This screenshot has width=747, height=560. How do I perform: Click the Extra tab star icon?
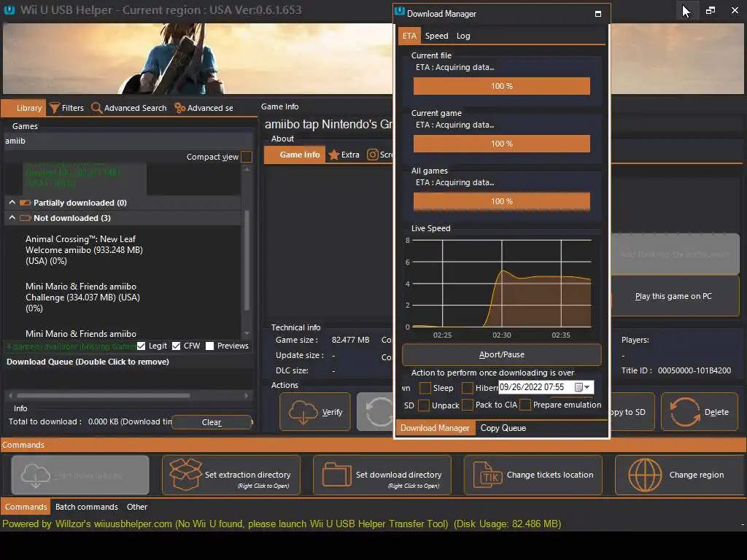[334, 155]
